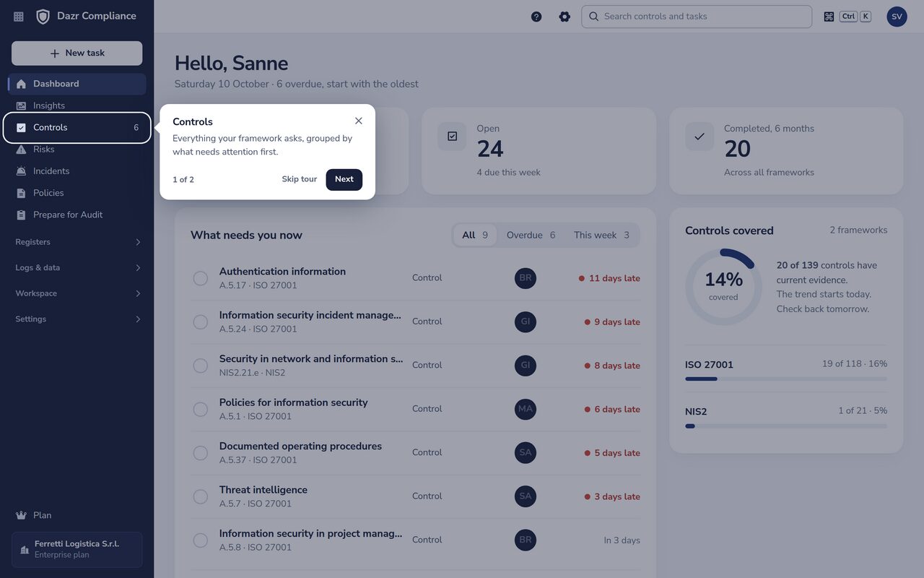Open the app grid launcher icon
The image size is (924, 578).
(x=19, y=17)
